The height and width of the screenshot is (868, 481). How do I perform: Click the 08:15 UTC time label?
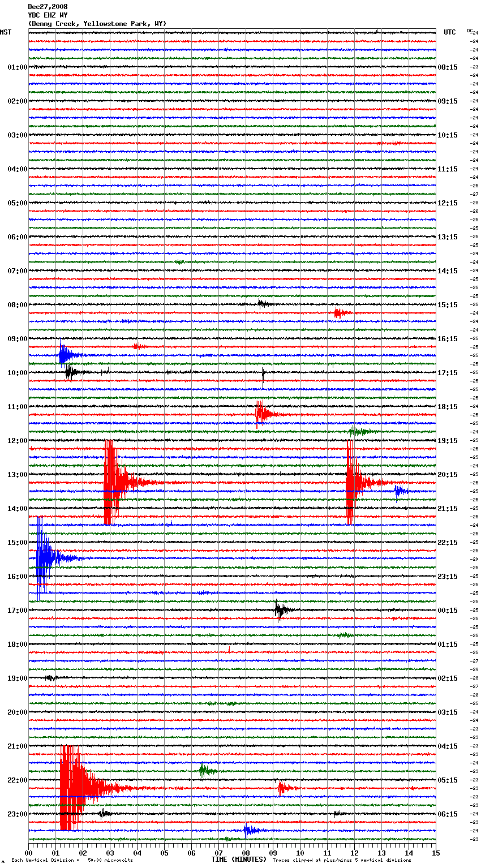tap(448, 67)
